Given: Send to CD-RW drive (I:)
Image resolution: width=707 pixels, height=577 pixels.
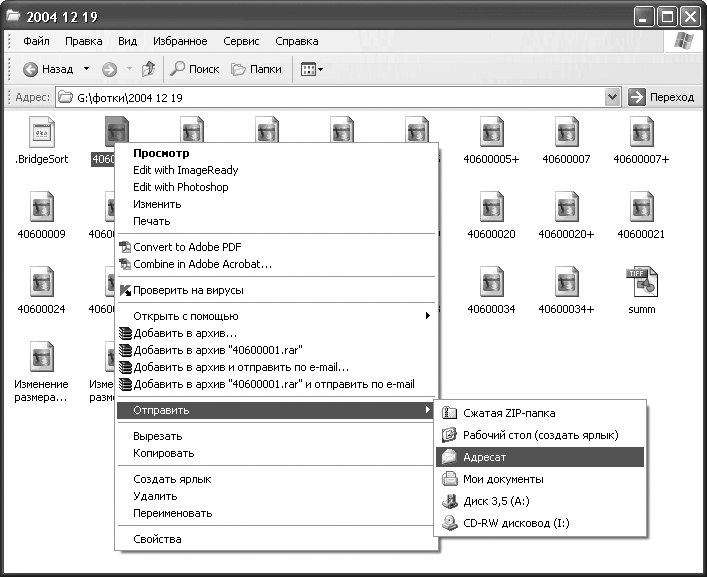Looking at the screenshot, I should (515, 523).
